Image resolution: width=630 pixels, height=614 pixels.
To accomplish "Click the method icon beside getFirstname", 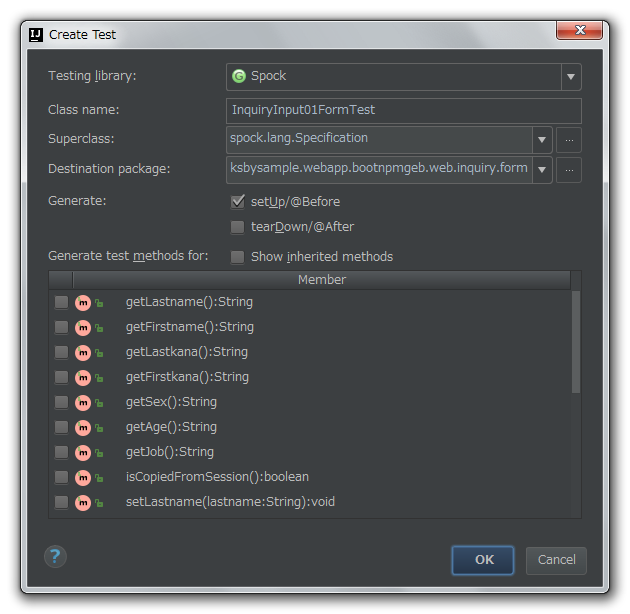I will coord(83,327).
